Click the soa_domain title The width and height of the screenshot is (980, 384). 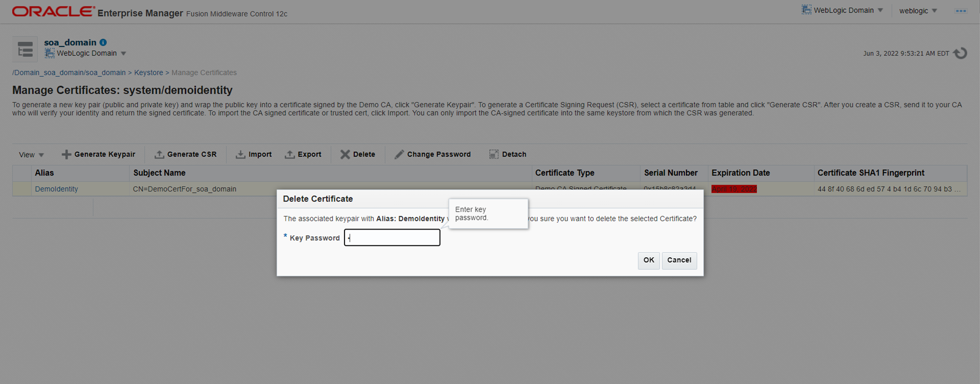pos(70,42)
